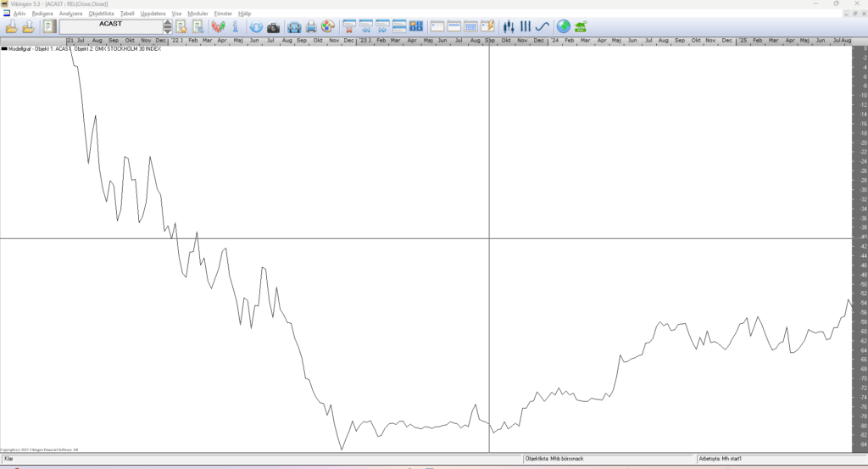Viewport: 868px width, 469px height.
Task: Open the red-green candlestick analysis icon
Action: 218,26
